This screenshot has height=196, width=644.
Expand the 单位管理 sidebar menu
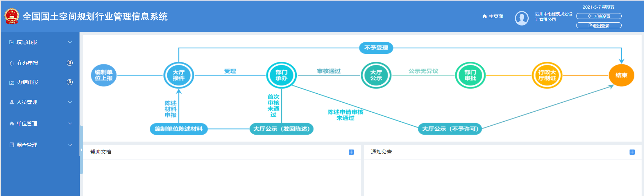pos(40,124)
